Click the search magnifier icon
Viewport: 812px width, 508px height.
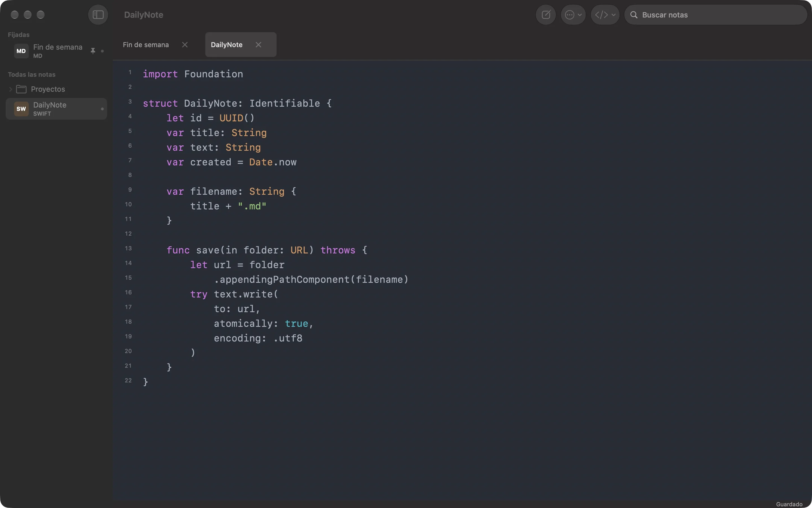click(634, 15)
